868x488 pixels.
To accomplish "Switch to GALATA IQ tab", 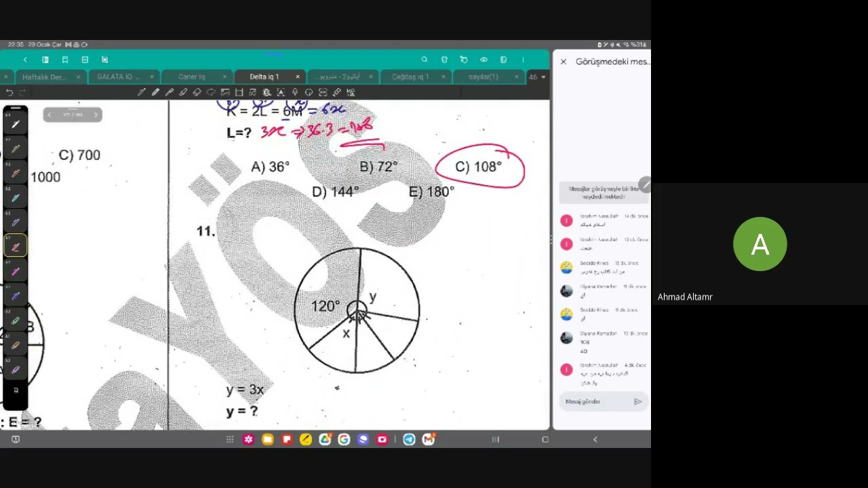I will tap(119, 77).
